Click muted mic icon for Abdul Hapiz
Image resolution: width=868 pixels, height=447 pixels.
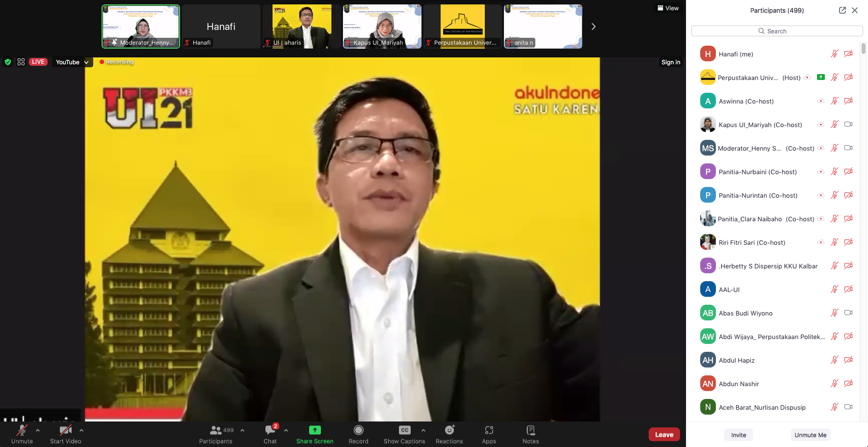pos(834,360)
